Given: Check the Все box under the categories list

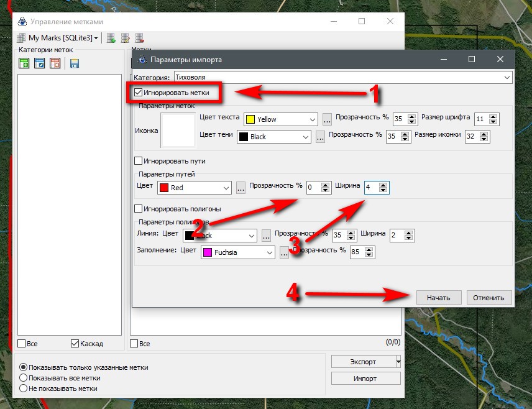Looking at the screenshot, I should pos(21,344).
